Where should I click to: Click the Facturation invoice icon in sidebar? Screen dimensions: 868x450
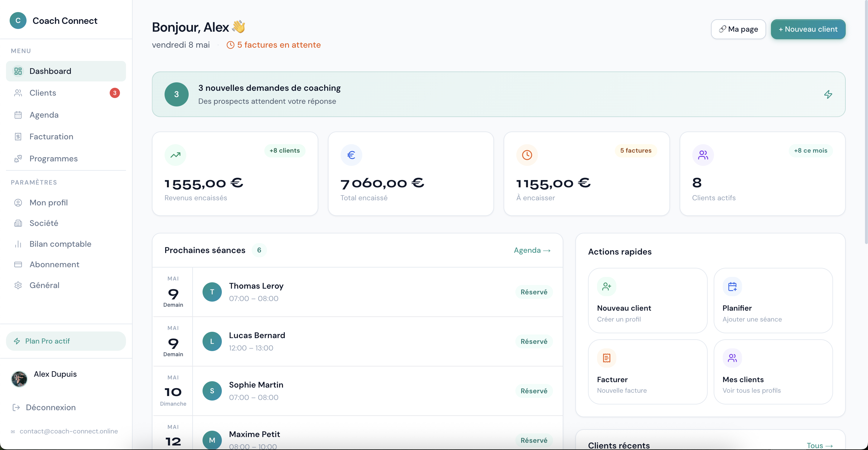click(18, 137)
